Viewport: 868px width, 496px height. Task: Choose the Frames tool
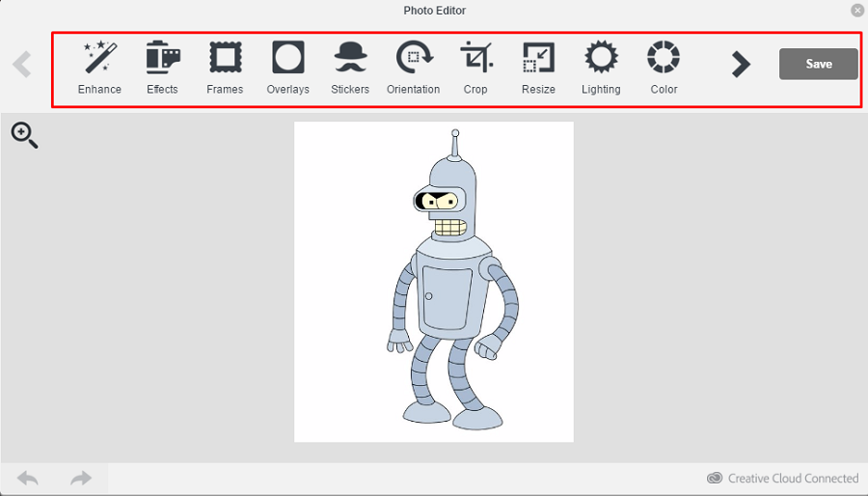(x=225, y=68)
